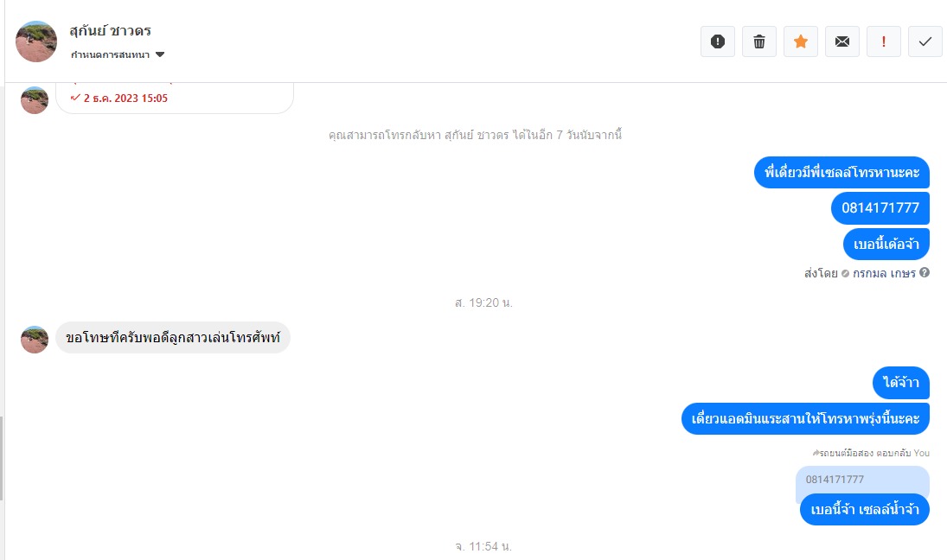Click the reply arrow icon near รถยนต์มือสอง
Viewport: 947px width, 560px height.
816,453
